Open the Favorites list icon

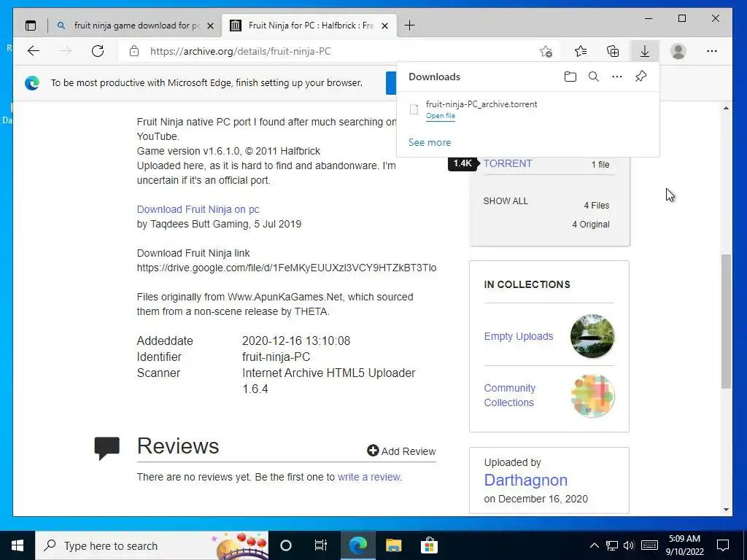(x=580, y=51)
